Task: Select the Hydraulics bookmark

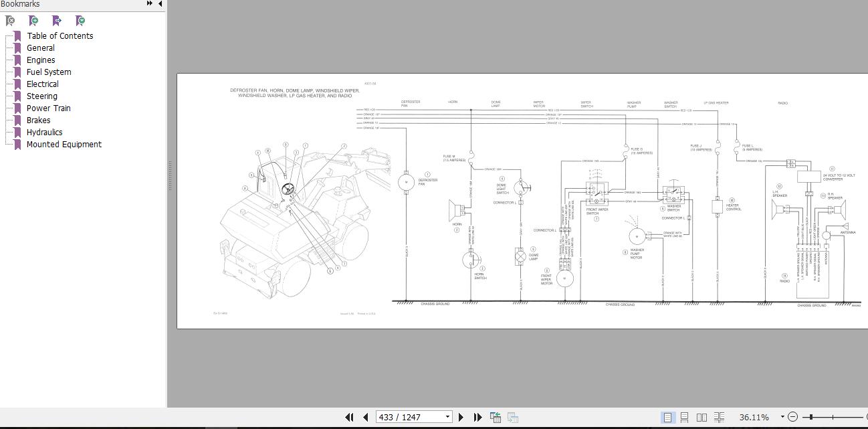Action: pyautogui.click(x=45, y=132)
